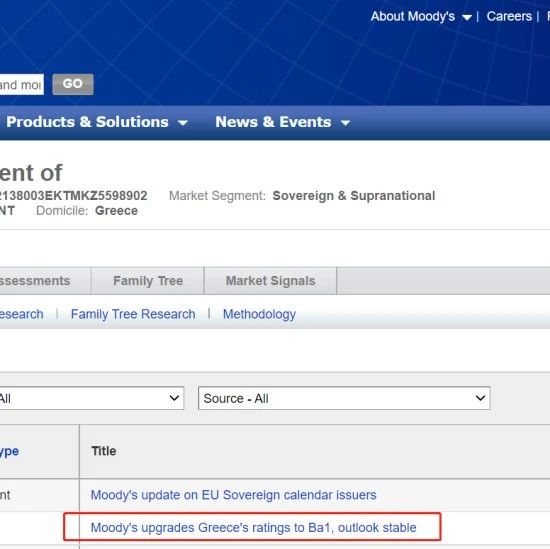This screenshot has height=549, width=550.
Task: Focus the search input field
Action: click(22, 85)
